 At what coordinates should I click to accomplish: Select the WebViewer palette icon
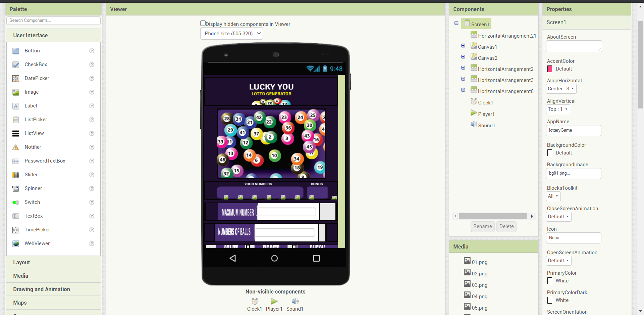16,244
